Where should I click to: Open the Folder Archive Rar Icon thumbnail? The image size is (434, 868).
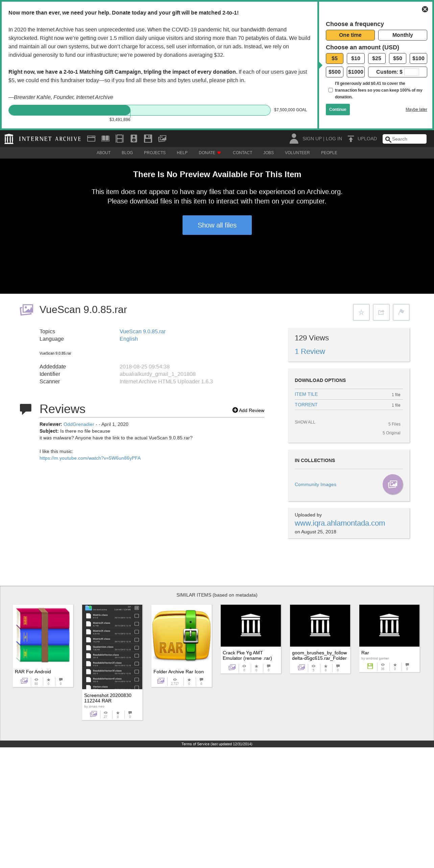(182, 635)
